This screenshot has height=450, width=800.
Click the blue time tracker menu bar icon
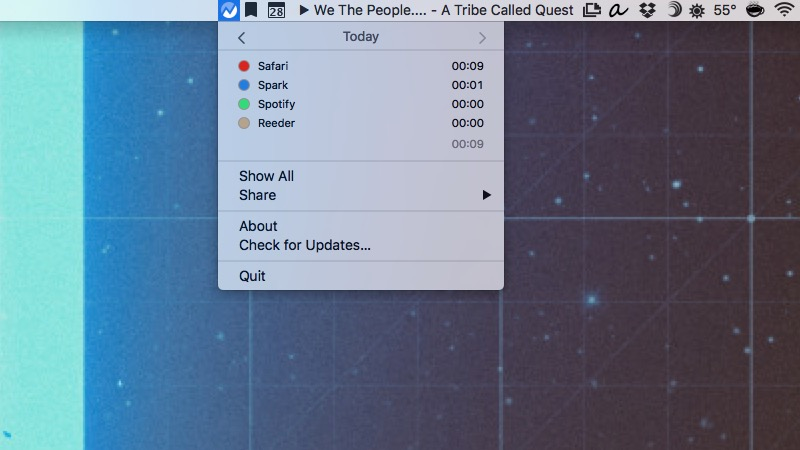[x=229, y=10]
